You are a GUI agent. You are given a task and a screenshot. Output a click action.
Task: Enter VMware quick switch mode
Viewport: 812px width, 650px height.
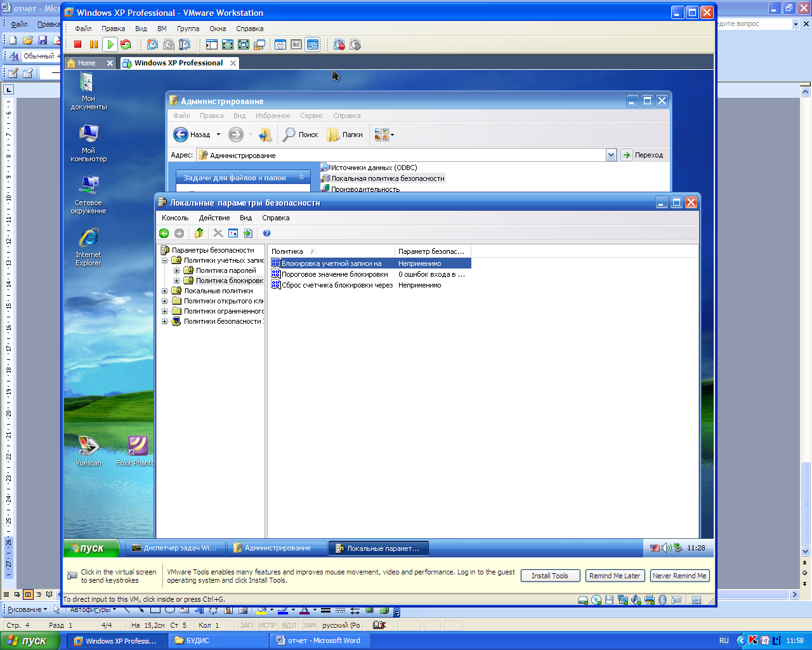coord(227,44)
